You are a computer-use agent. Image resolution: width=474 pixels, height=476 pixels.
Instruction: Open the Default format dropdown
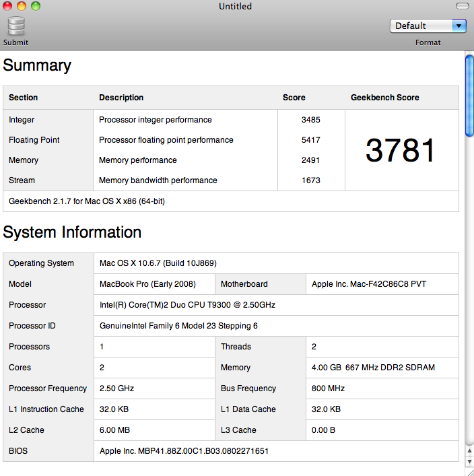click(428, 26)
